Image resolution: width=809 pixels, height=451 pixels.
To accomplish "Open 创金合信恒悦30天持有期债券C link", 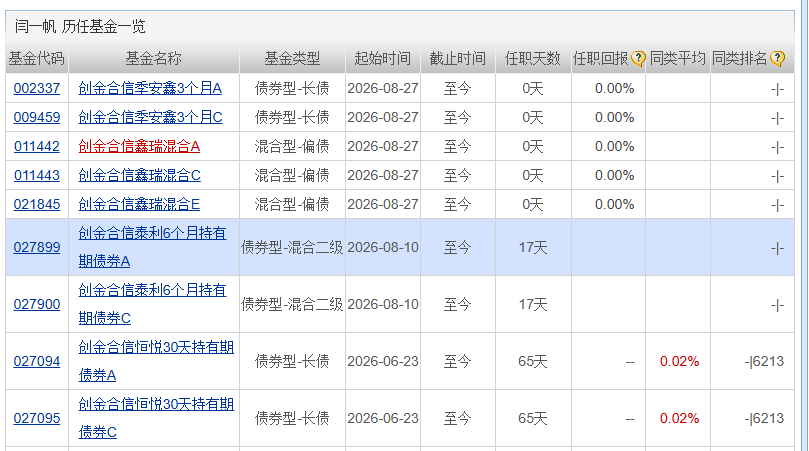I will coord(156,418).
